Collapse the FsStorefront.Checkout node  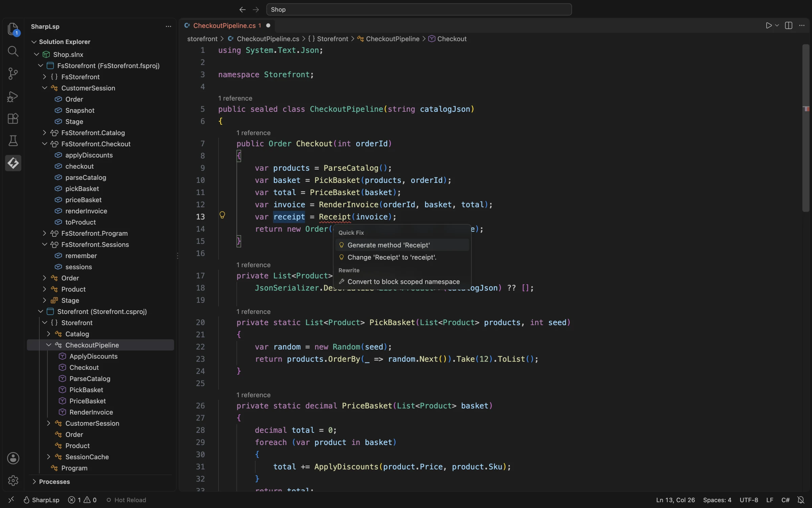coord(44,144)
